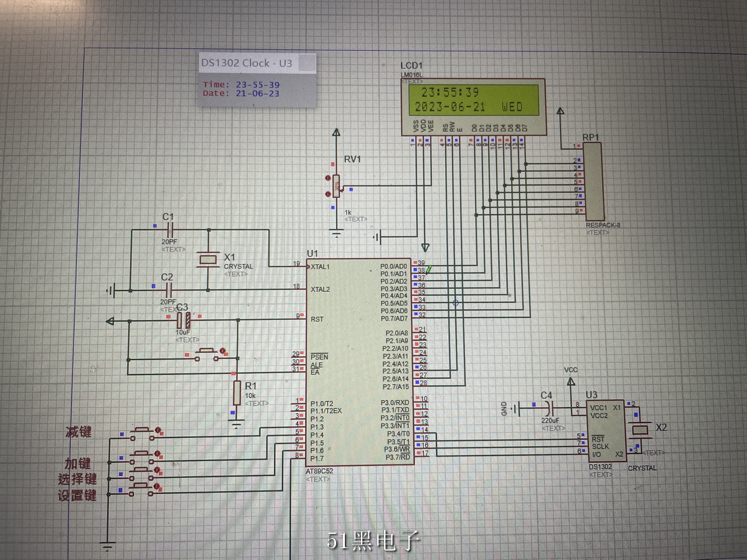
Task: Click the EA pin label on U1
Action: (315, 372)
